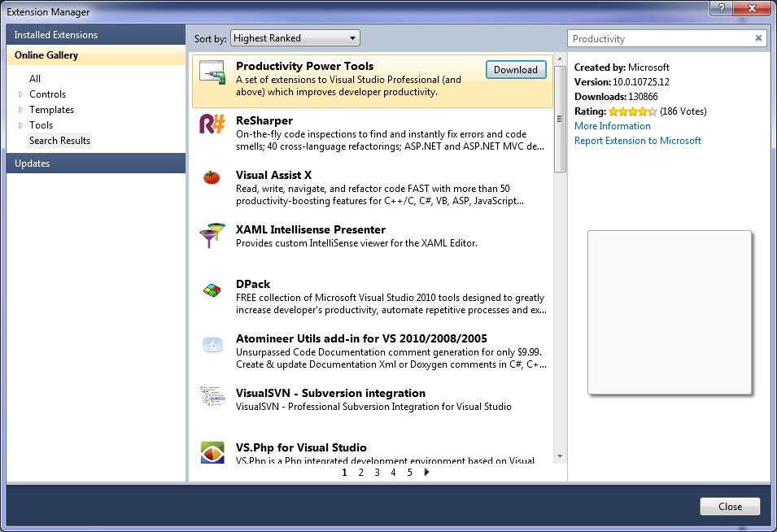Screen dimensions: 777x532
Task: Select the DPack title
Action: (253, 284)
